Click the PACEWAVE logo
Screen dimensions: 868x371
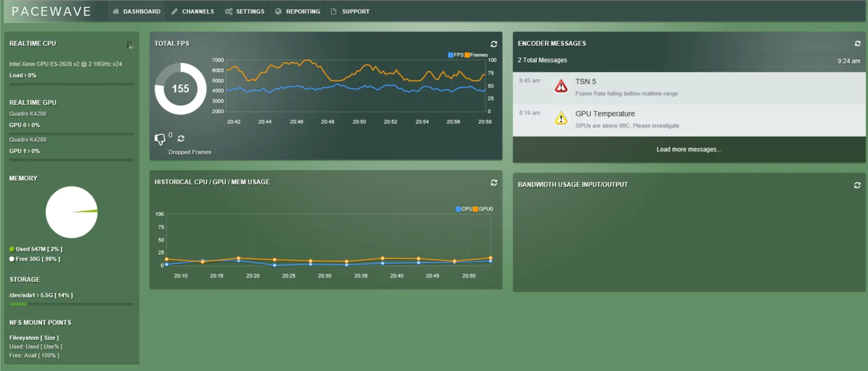[51, 11]
